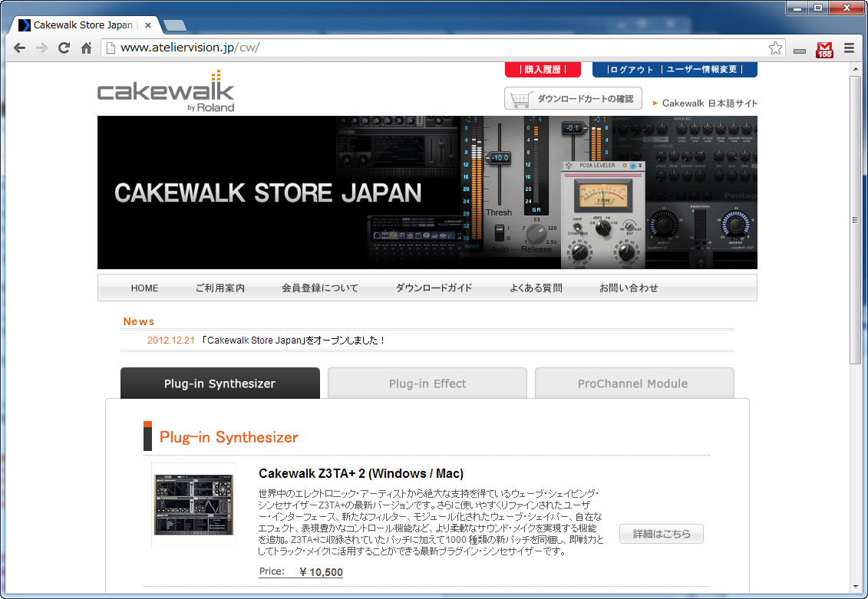Select the Cakewalk Store Japan browser tab
The image size is (868, 599).
(x=83, y=25)
